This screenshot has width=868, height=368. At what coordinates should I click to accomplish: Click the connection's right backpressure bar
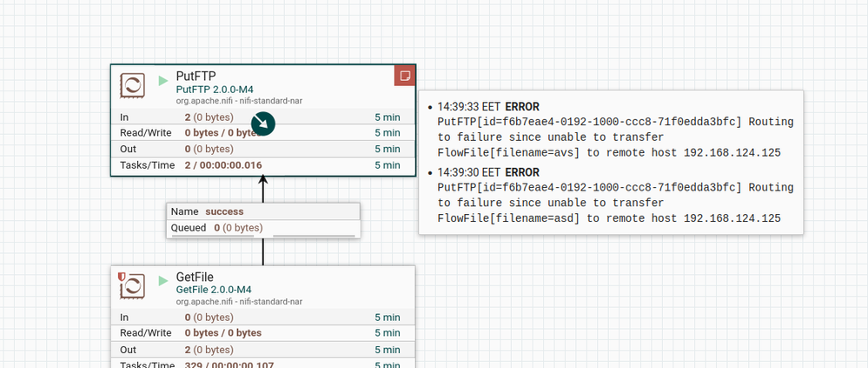(314, 236)
